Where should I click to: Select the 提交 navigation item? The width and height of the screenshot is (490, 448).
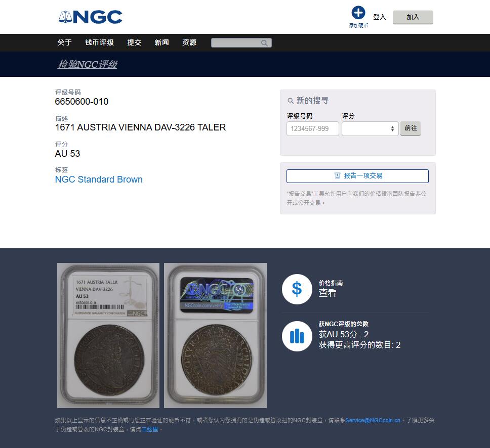point(134,42)
